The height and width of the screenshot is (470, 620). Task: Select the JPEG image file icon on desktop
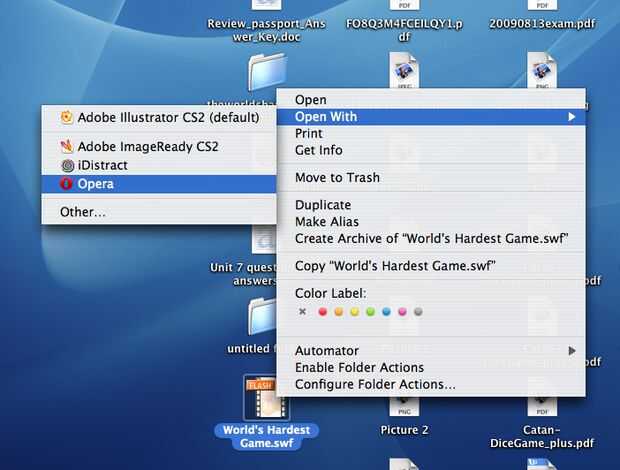[x=404, y=70]
